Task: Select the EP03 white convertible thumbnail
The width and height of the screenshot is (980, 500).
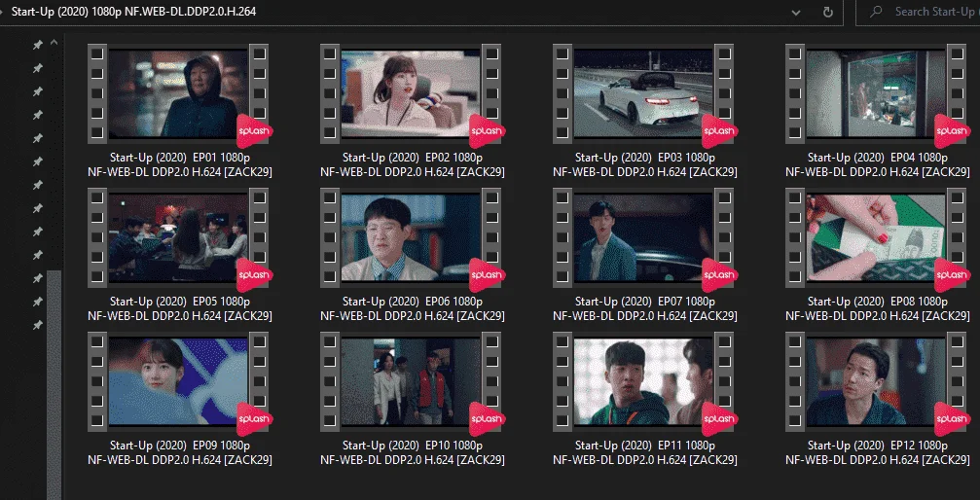Action: (643, 93)
